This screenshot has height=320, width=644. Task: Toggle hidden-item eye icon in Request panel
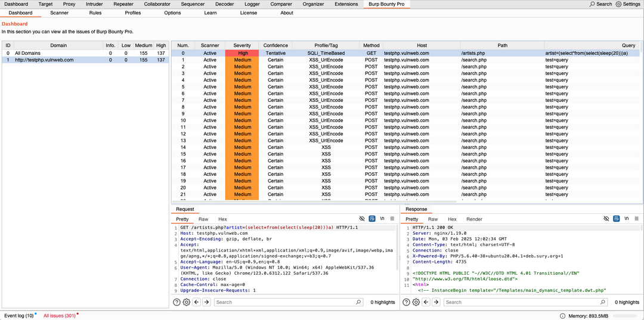click(362, 219)
